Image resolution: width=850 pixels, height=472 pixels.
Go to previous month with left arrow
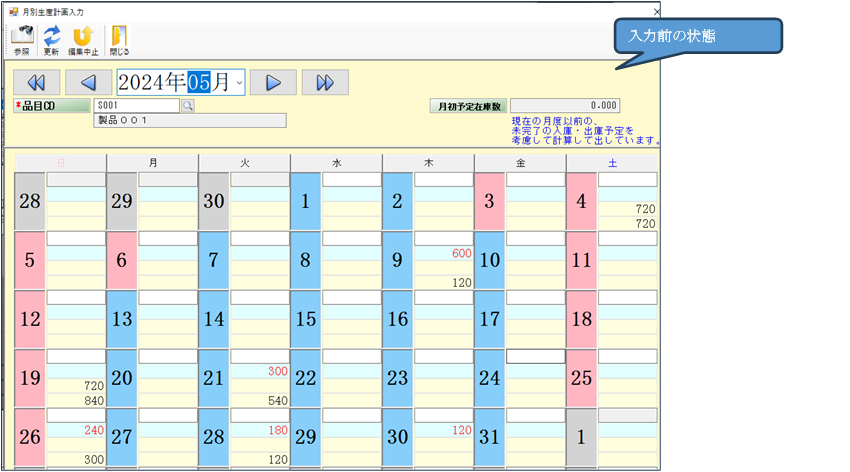click(x=88, y=82)
